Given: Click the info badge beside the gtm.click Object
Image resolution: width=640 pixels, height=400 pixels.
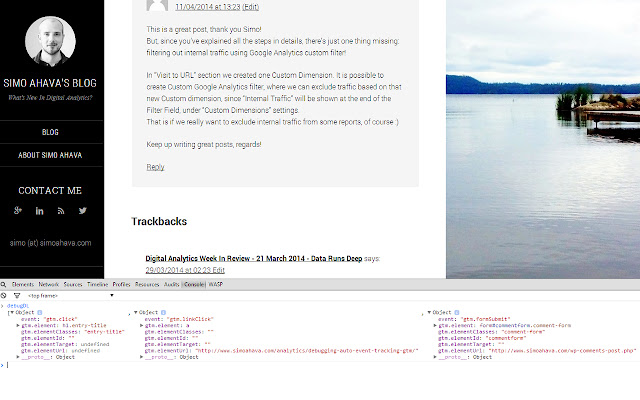Looking at the screenshot, I should 40,312.
